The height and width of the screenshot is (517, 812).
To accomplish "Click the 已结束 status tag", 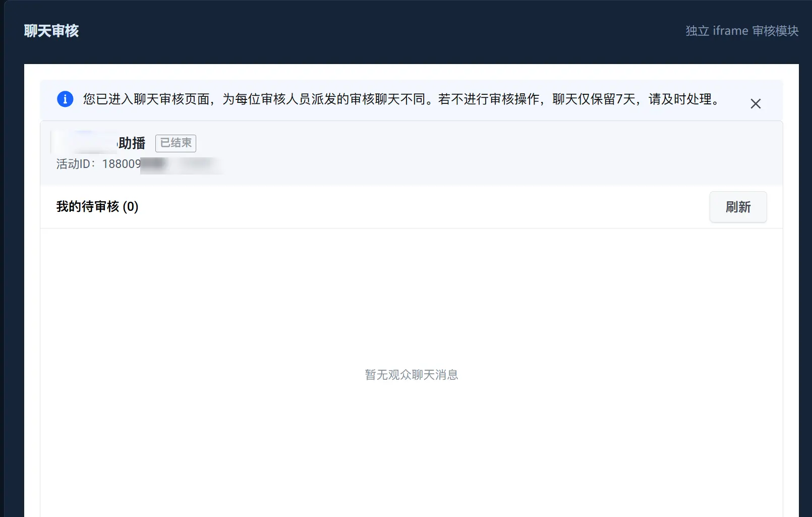I will (176, 143).
